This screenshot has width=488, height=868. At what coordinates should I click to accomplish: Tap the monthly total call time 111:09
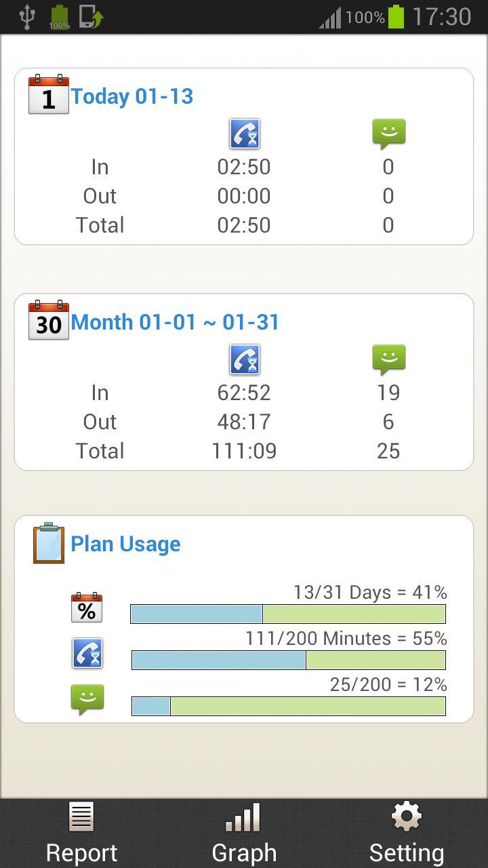tap(244, 451)
